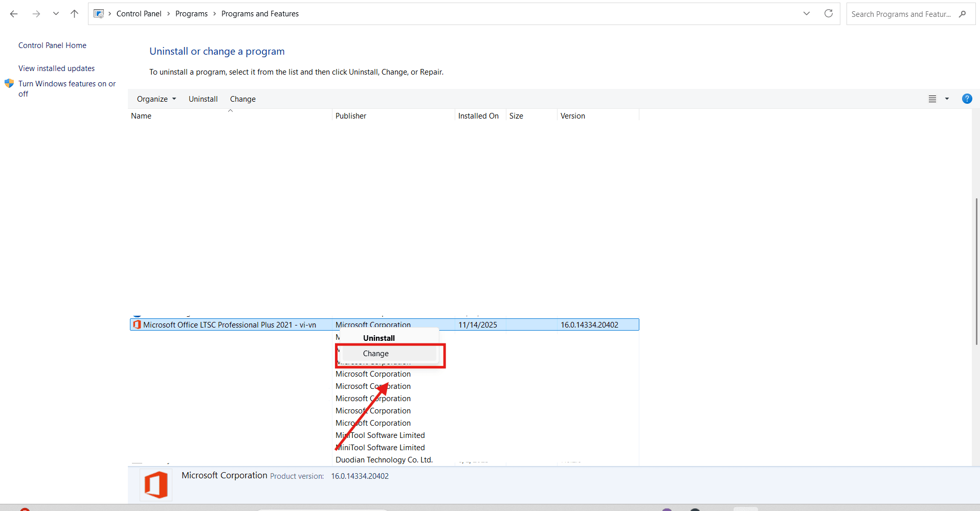Click the Uninstall toolbar button
The height and width of the screenshot is (511, 980).
click(203, 99)
